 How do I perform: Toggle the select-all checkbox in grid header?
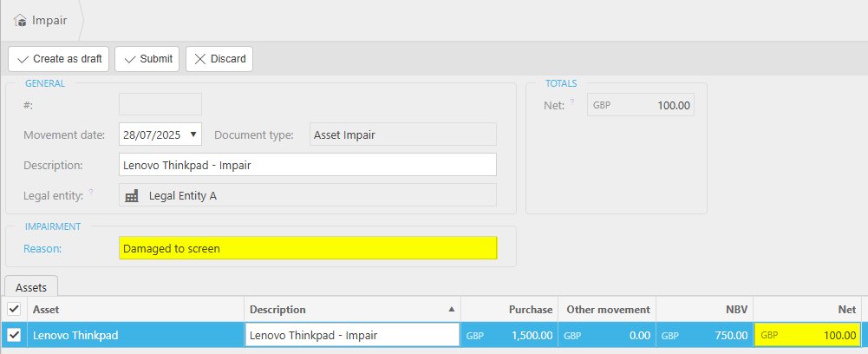tap(14, 309)
